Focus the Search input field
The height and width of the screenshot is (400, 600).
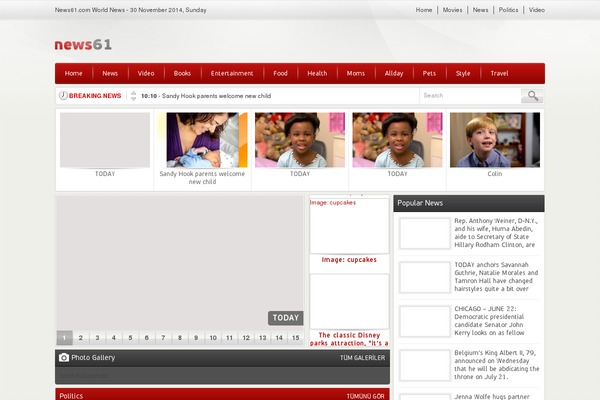(x=470, y=96)
